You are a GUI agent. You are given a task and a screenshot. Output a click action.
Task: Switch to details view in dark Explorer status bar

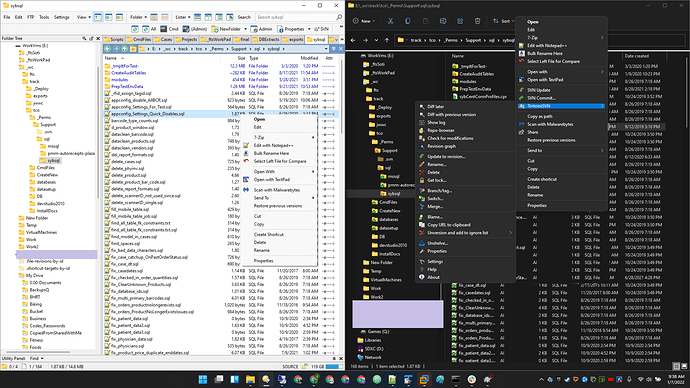[676, 366]
